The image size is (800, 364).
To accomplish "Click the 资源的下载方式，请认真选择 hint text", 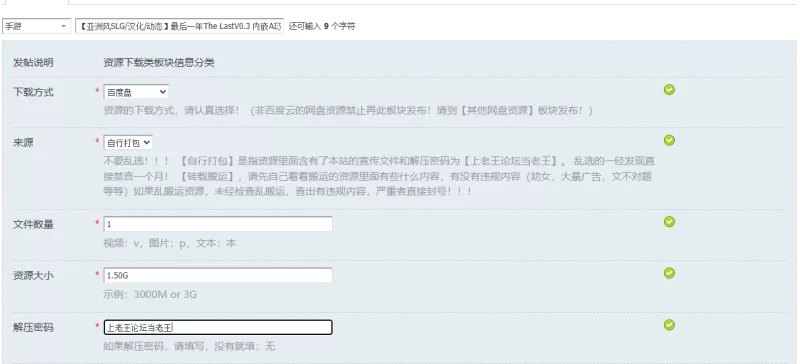I will click(x=348, y=111).
